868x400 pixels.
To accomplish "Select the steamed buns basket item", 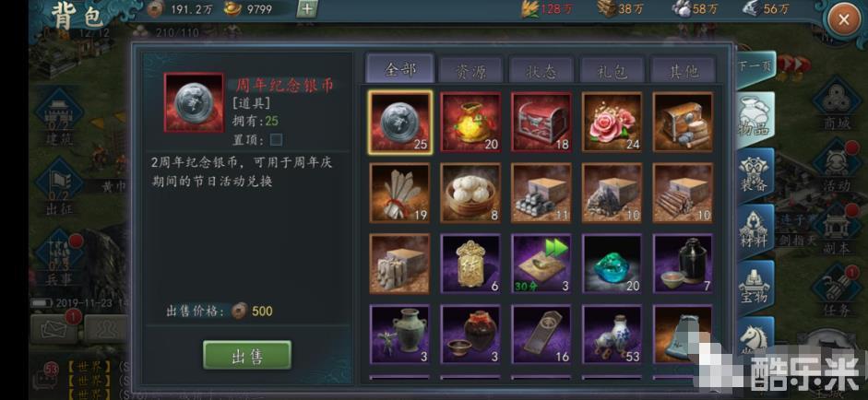I will [470, 193].
